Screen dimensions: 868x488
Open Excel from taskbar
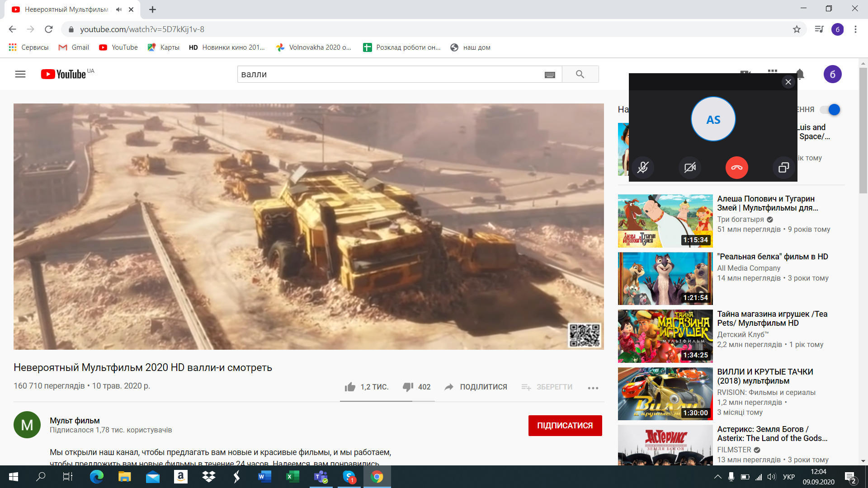[292, 477]
